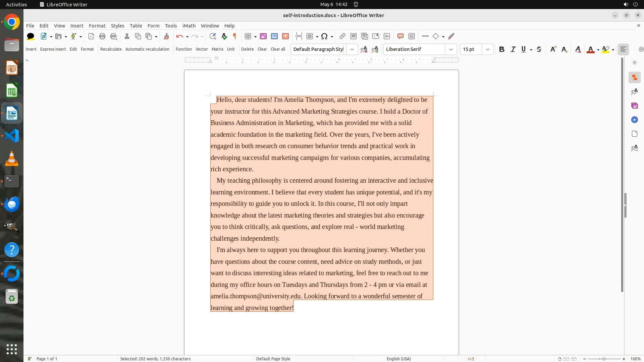The width and height of the screenshot is (644, 362).
Task: Open the Gallery sidebar panel icon
Action: coord(634,106)
